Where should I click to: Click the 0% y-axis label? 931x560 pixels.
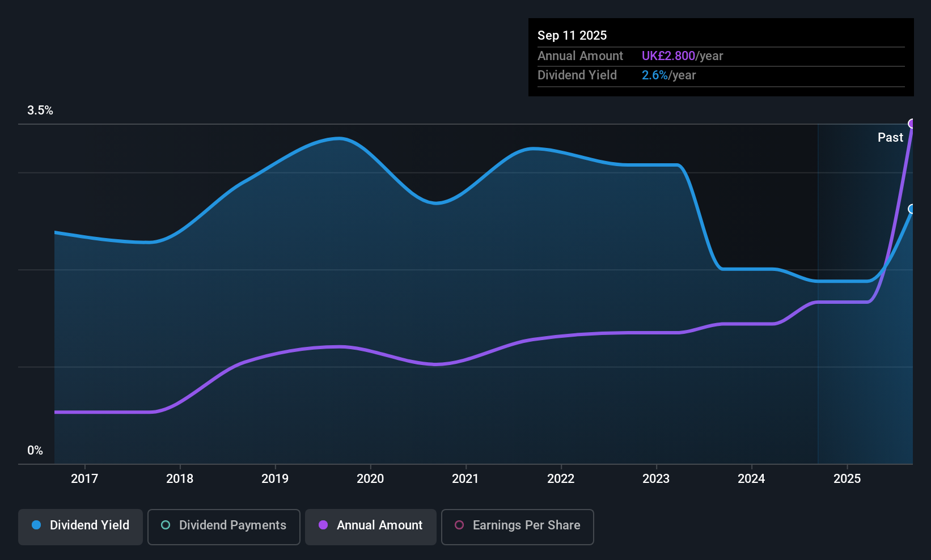(x=35, y=451)
